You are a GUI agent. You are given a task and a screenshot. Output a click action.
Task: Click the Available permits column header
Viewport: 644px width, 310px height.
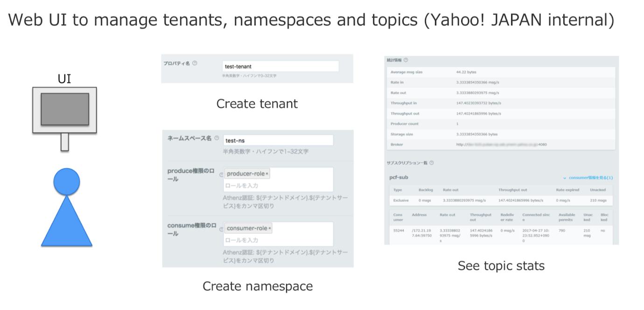coord(567,217)
